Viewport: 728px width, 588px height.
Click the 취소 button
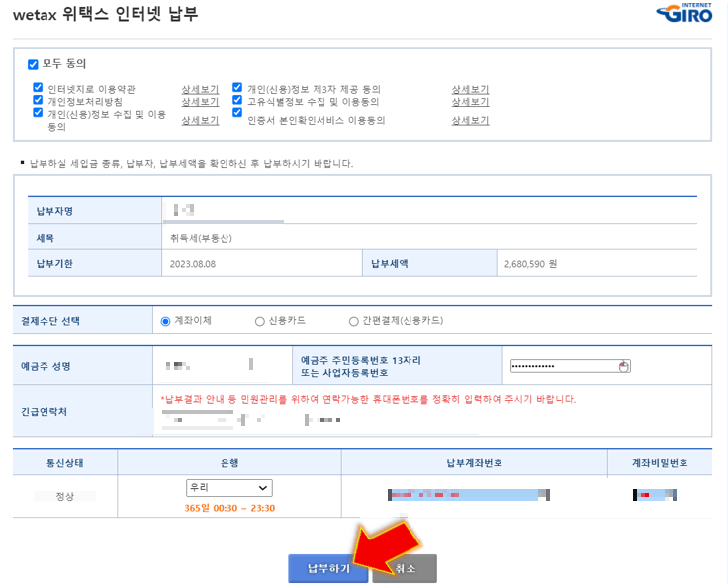[405, 568]
